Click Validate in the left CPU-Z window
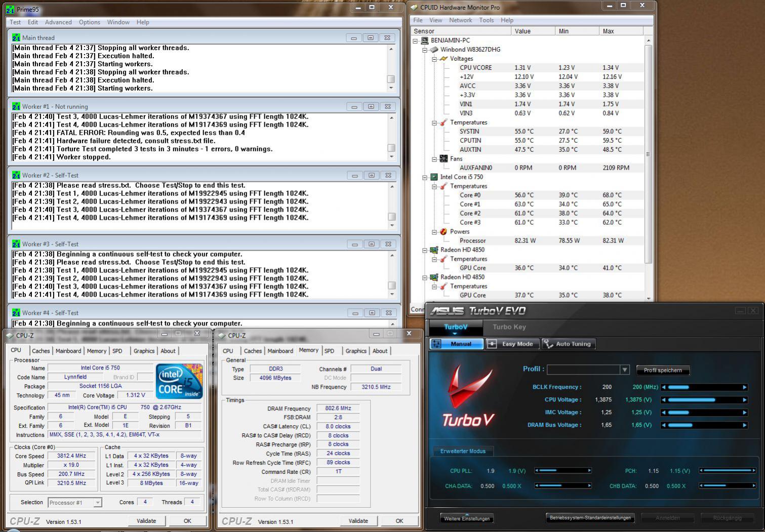Viewport: 765px width, 532px height. (146, 521)
